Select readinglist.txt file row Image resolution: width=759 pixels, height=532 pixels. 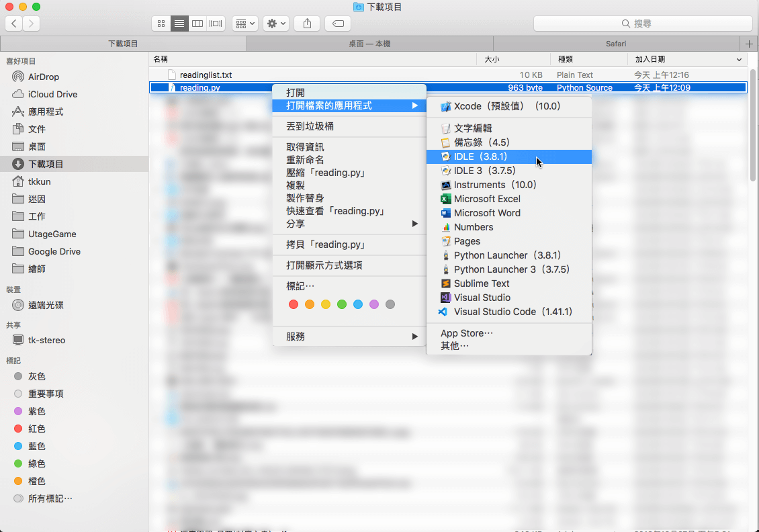[x=448, y=75]
